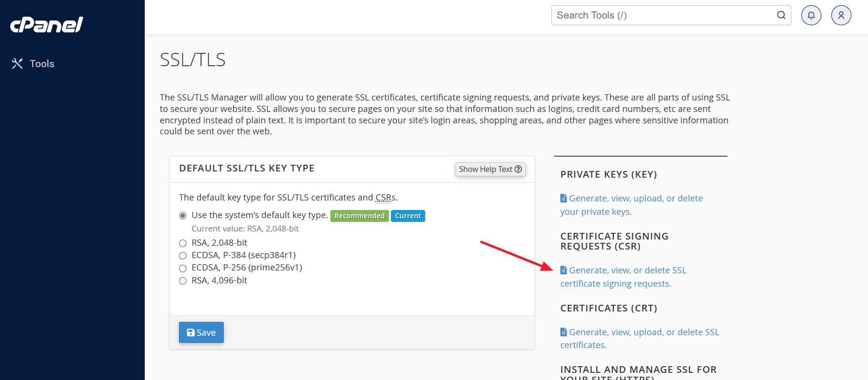The width and height of the screenshot is (868, 380).
Task: Click Show Help Text button
Action: click(490, 169)
